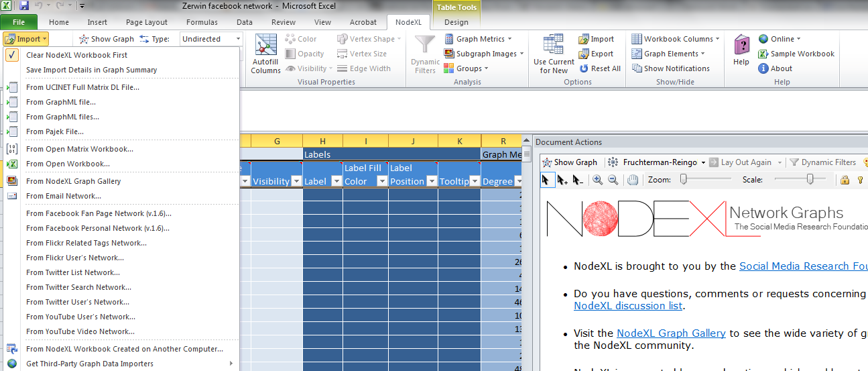Screen dimensions: 868x371
Task: Click the zoom out magnifier icon
Action: (613, 180)
